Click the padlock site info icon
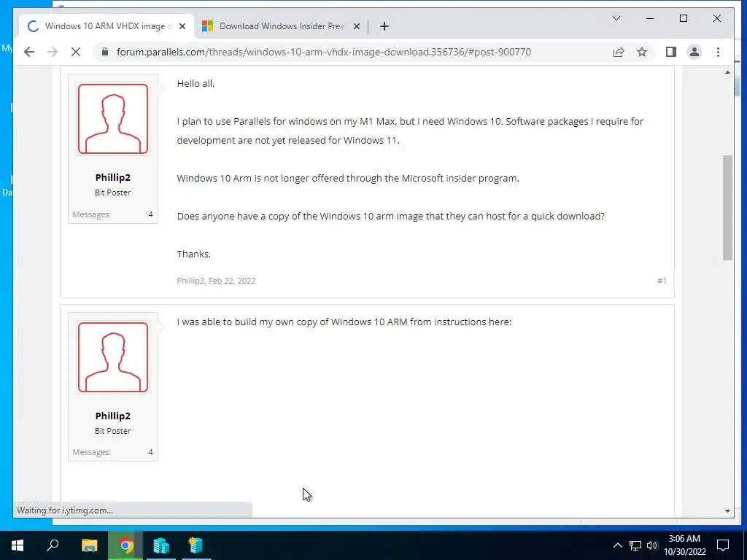The width and height of the screenshot is (747, 560). 105,52
